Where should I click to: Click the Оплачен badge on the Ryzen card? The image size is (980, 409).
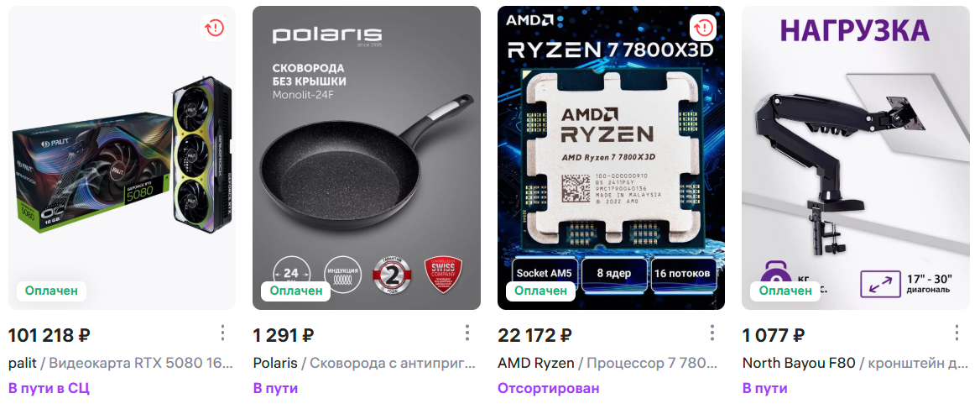point(540,291)
